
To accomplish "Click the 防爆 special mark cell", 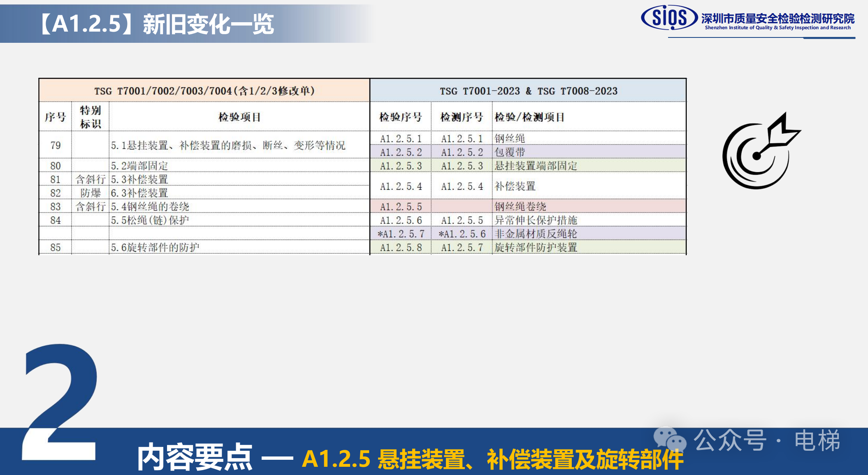I will (x=90, y=193).
